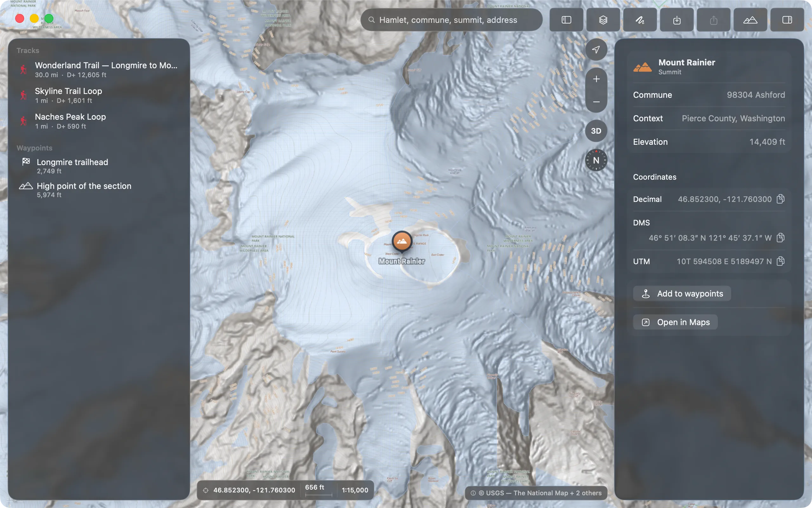Image resolution: width=812 pixels, height=508 pixels.
Task: Open the elevation profile mountain icon
Action: (x=750, y=20)
